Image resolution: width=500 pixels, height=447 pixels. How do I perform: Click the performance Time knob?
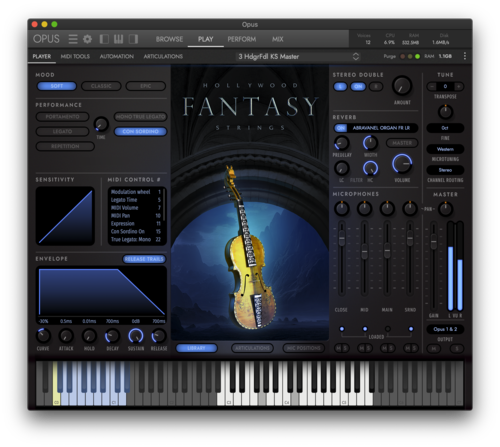tap(101, 124)
